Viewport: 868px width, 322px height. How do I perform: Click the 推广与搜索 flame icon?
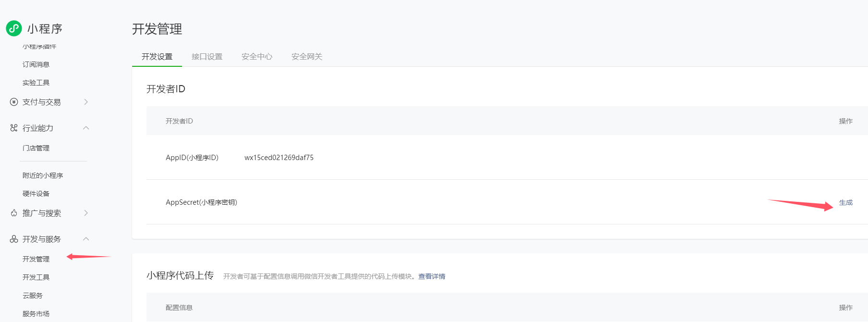[14, 213]
